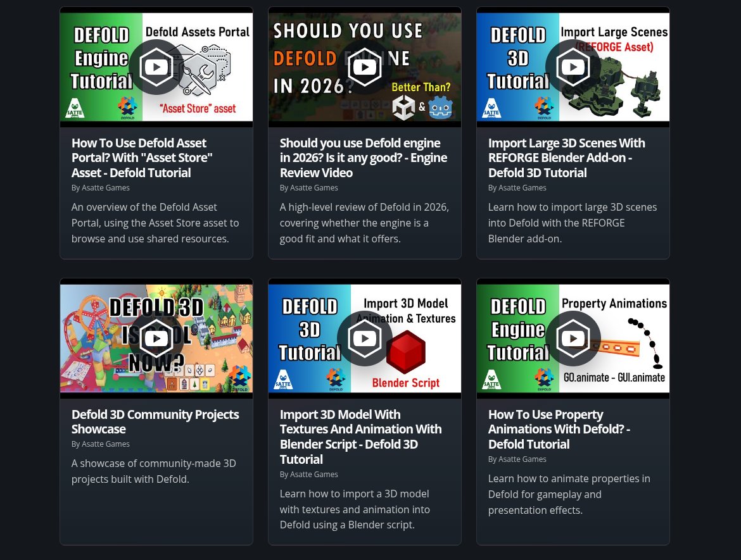The width and height of the screenshot is (741, 560).
Task: Play the Defold Asset Portal tutorial video
Action: pos(156,67)
